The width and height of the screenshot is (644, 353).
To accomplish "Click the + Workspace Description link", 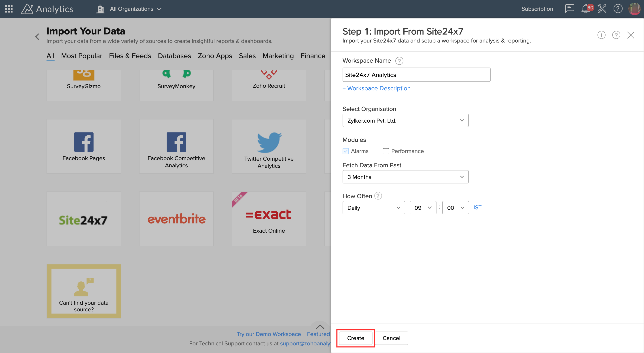I will click(376, 88).
